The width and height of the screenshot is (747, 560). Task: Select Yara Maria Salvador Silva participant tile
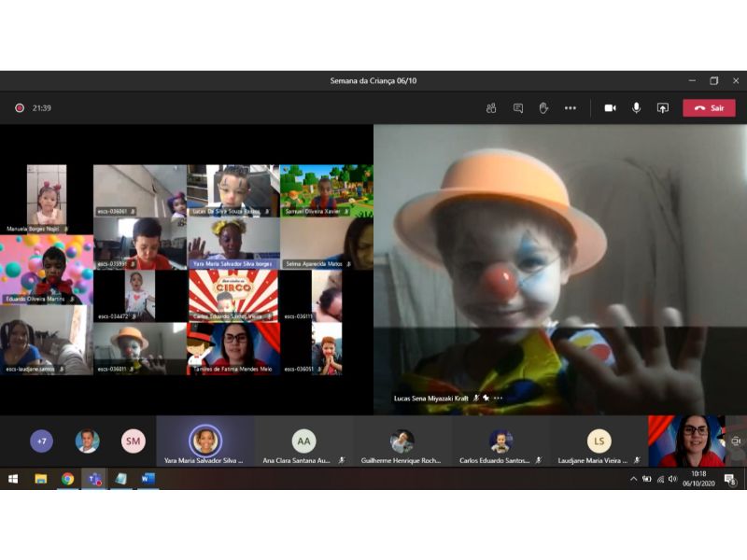click(205, 441)
